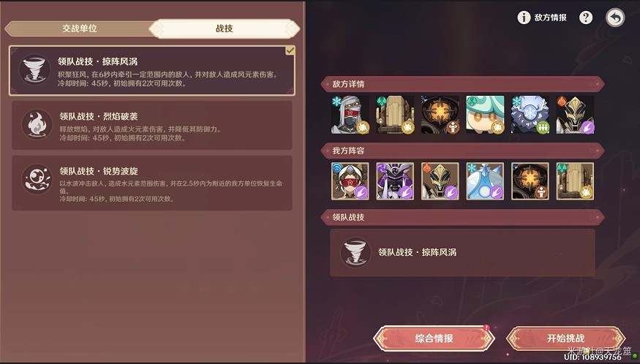Select the masked cryo enemy portrait
Image resolution: width=640 pixels, height=364 pixels.
pyautogui.click(x=350, y=115)
